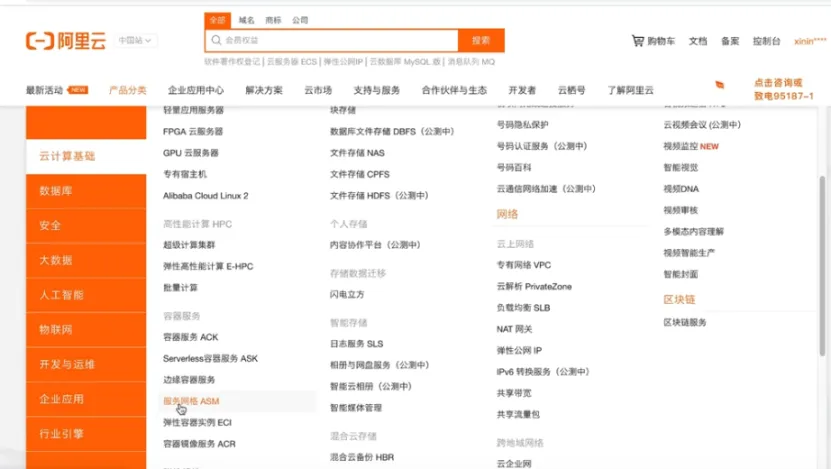
Task: Click the Alibaba Cloud logo
Action: [66, 41]
